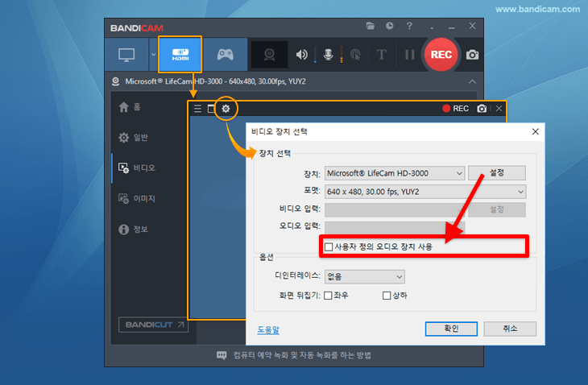Toggle mouse click effect icon
Image resolution: width=588 pixels, height=385 pixels.
355,55
